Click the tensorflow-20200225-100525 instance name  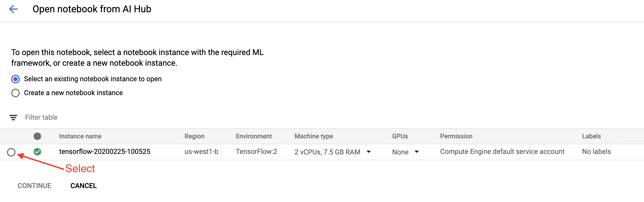[x=105, y=152]
